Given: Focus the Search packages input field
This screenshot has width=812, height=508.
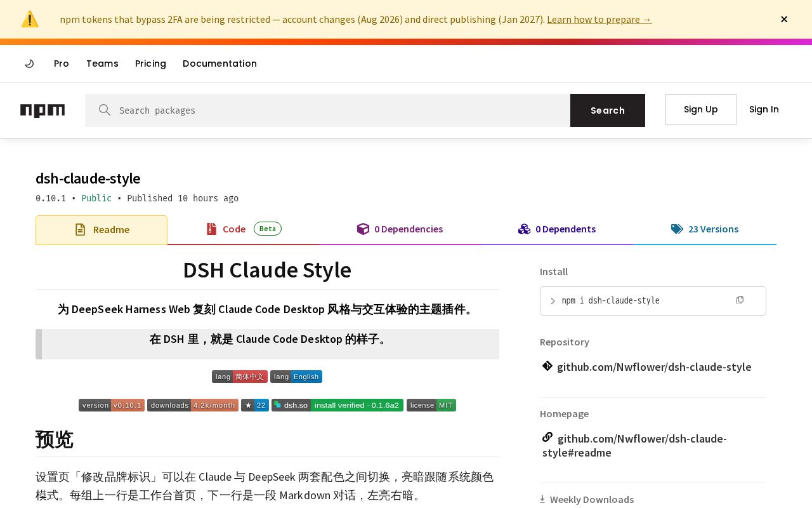Looking at the screenshot, I should pyautogui.click(x=327, y=110).
